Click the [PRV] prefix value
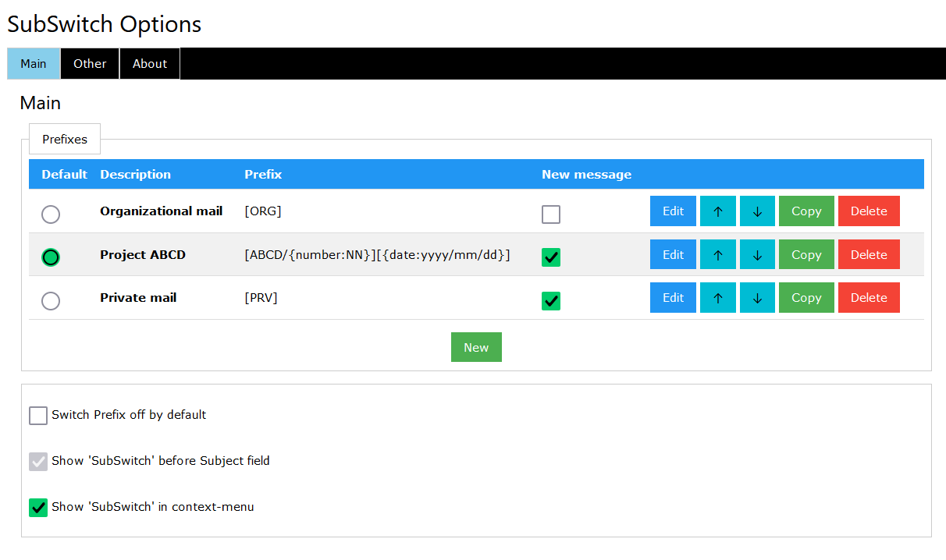The image size is (946, 560). point(261,298)
